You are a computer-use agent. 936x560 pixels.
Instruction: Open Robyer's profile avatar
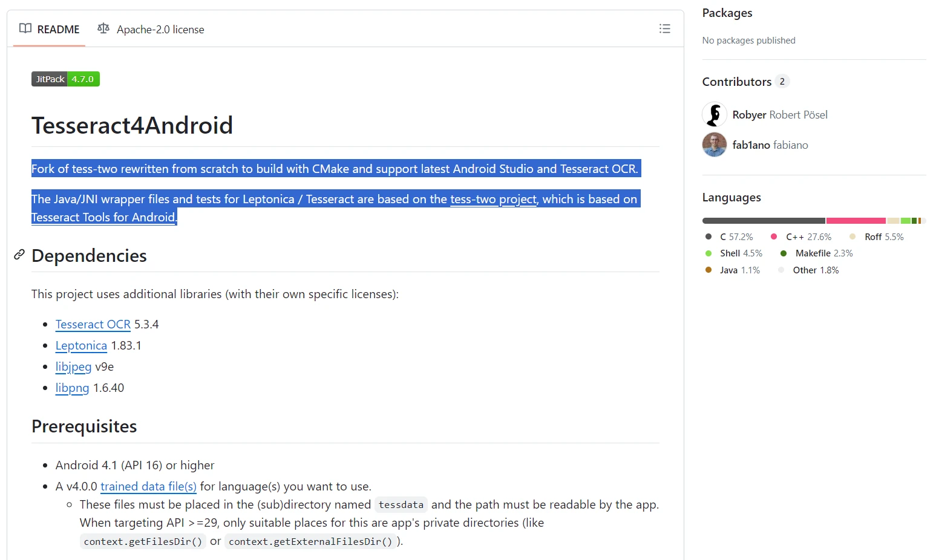714,114
